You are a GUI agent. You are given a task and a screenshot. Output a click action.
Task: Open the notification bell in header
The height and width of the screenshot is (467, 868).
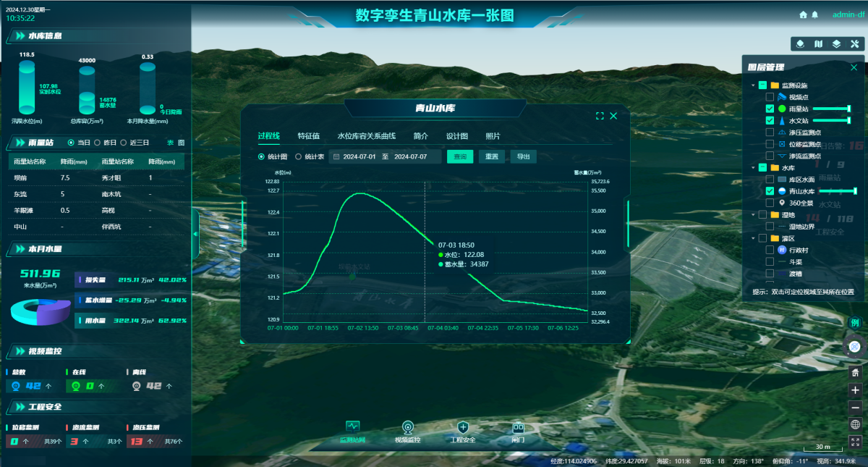pos(815,14)
